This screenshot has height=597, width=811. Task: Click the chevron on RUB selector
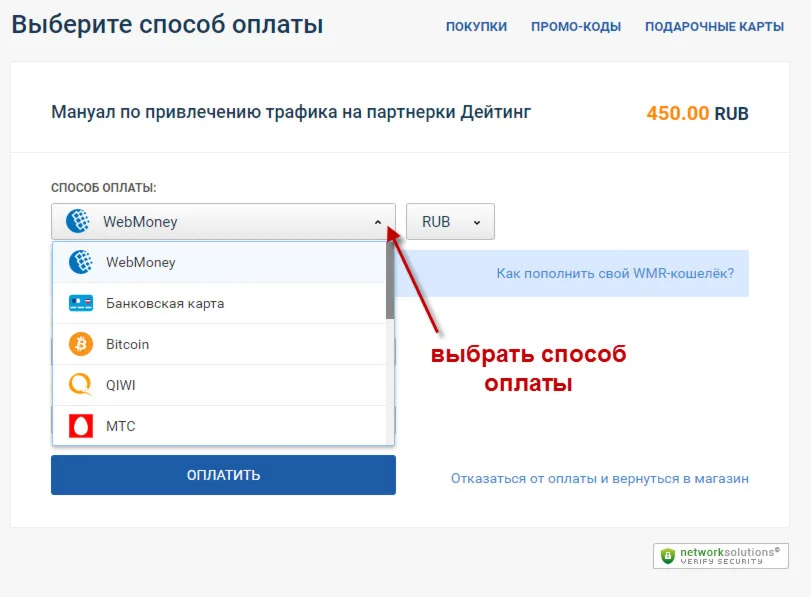tap(476, 222)
